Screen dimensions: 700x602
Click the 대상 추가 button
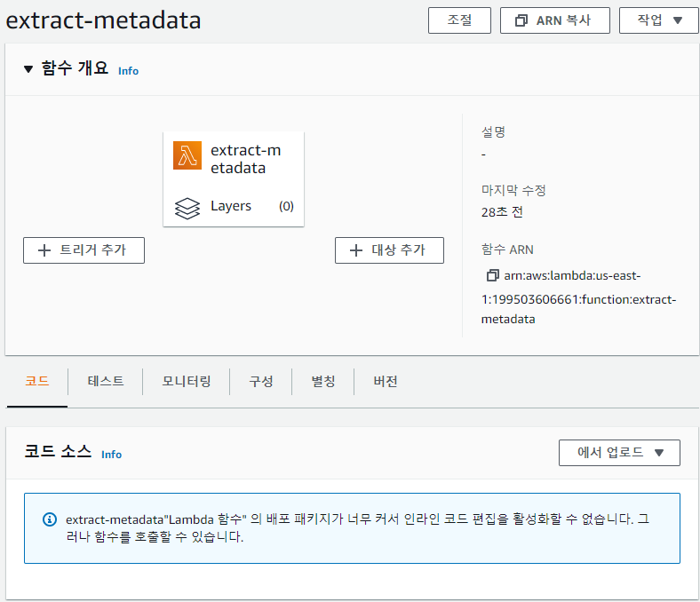[x=389, y=250]
